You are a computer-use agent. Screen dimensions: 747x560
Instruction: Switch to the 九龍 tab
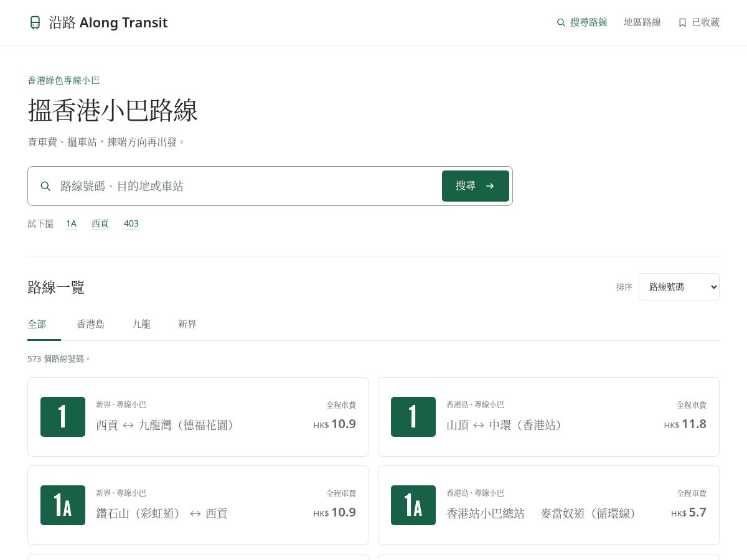[141, 324]
